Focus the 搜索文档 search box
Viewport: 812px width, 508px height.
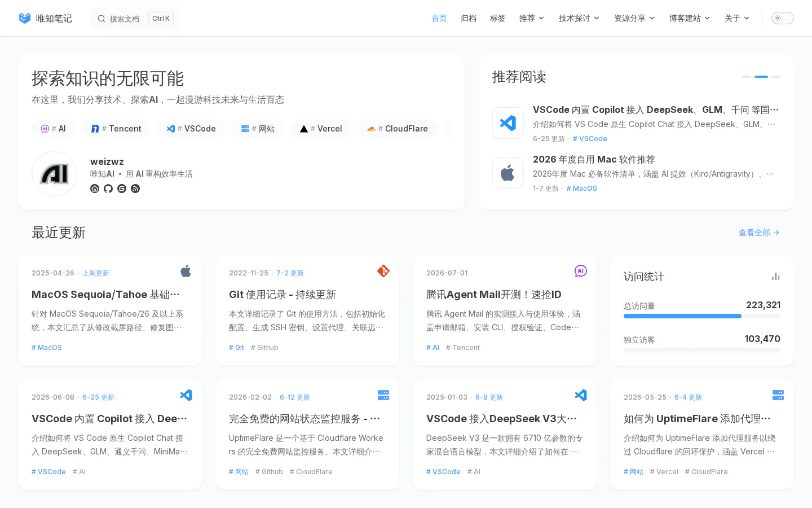135,19
